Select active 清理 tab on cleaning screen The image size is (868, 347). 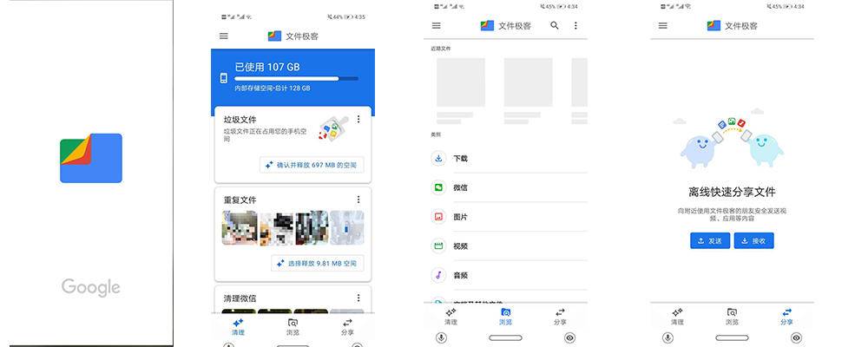click(x=238, y=327)
